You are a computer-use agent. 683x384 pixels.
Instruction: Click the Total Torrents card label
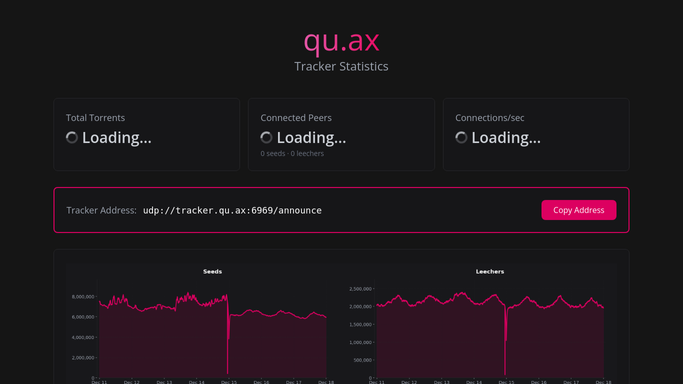pos(95,118)
